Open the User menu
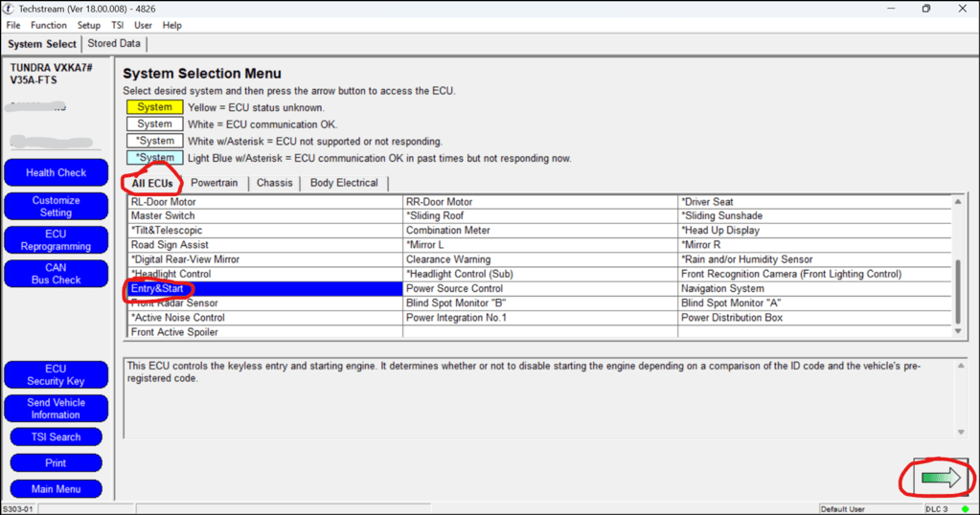This screenshot has width=980, height=515. [143, 26]
